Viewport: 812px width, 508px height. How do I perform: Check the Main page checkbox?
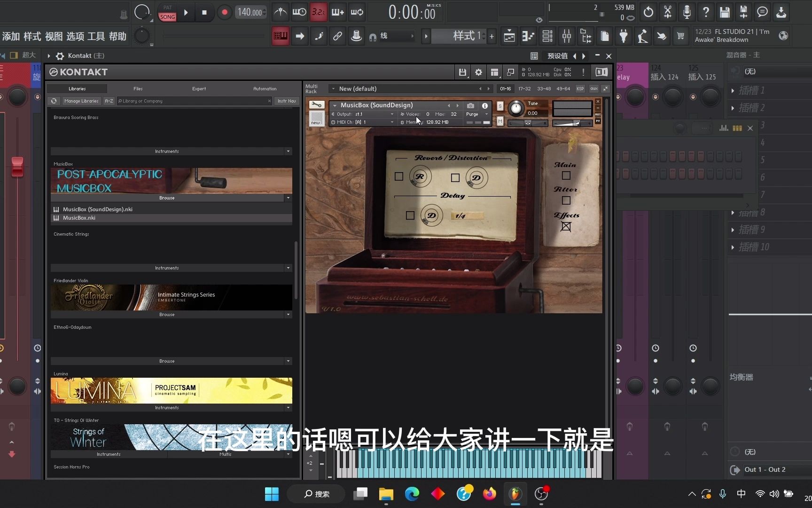click(x=566, y=175)
